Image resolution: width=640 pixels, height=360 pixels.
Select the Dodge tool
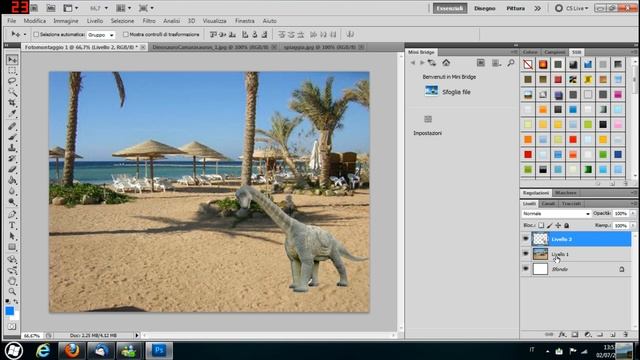[12, 202]
